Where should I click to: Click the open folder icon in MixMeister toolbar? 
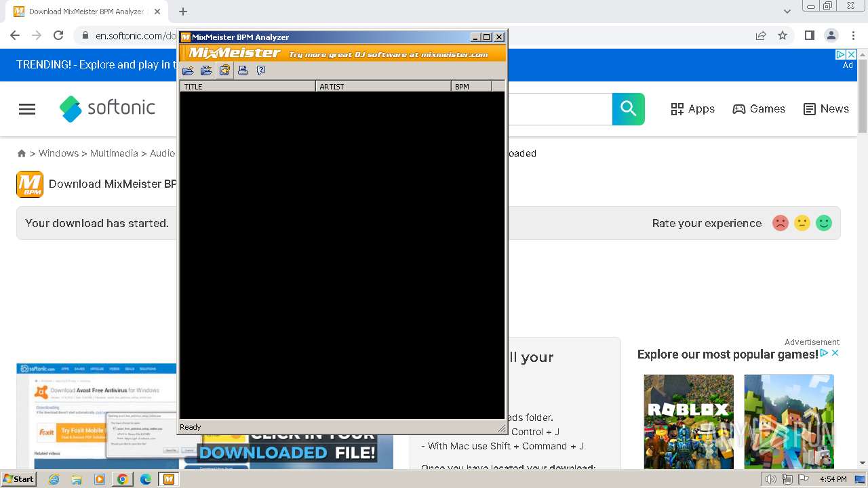point(188,70)
